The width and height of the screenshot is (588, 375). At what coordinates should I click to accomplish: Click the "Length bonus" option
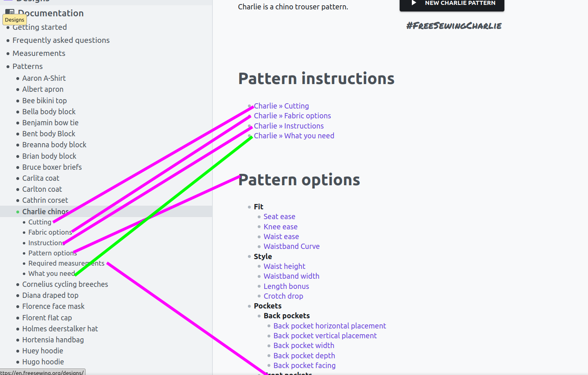point(286,286)
